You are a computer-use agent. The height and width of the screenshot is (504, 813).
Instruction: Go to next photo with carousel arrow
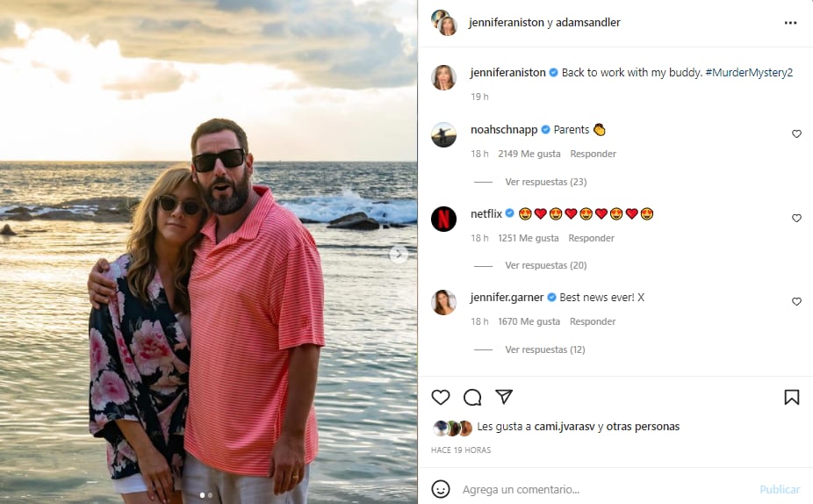tap(399, 255)
